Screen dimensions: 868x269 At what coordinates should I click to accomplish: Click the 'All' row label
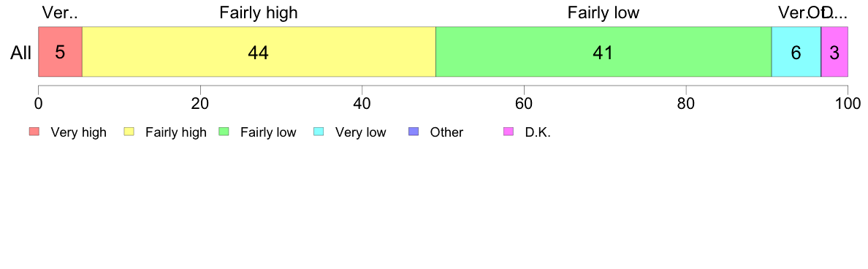point(21,53)
